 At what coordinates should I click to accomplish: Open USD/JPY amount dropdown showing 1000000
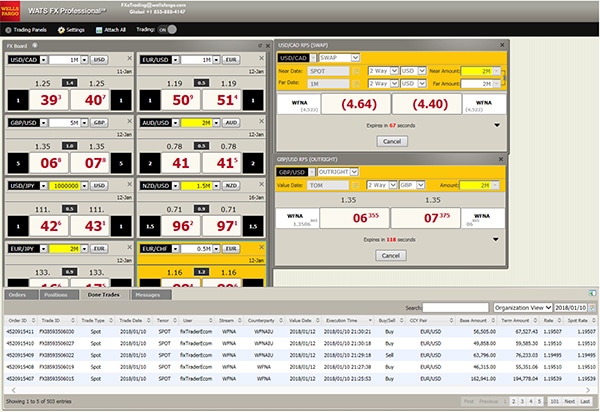(85, 186)
